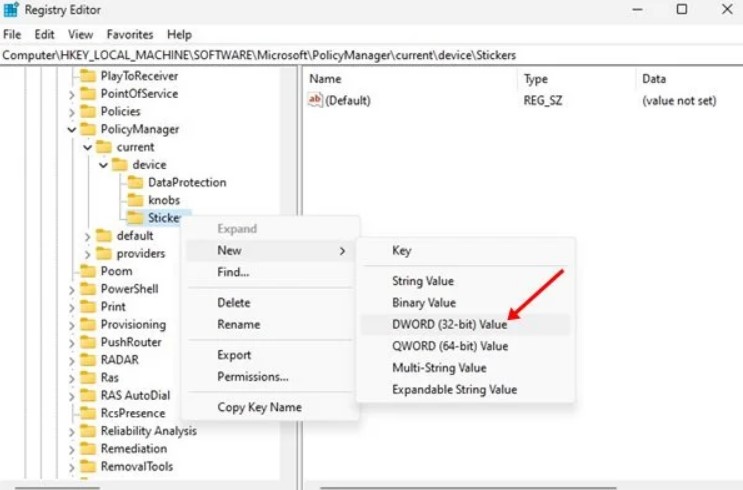Image resolution: width=743 pixels, height=490 pixels.
Task: Select the Poom folder icon
Action: tap(88, 271)
